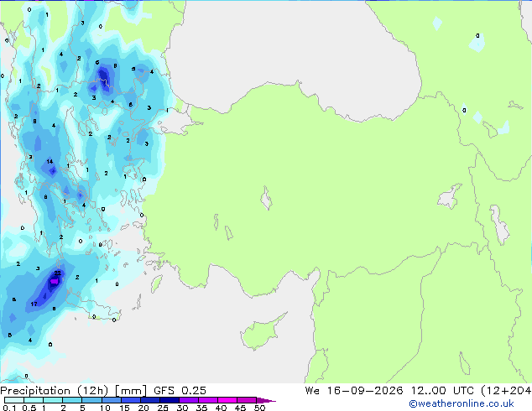Click the weatheronline.co.uk copyright link
The image size is (532, 411).
pos(462,403)
